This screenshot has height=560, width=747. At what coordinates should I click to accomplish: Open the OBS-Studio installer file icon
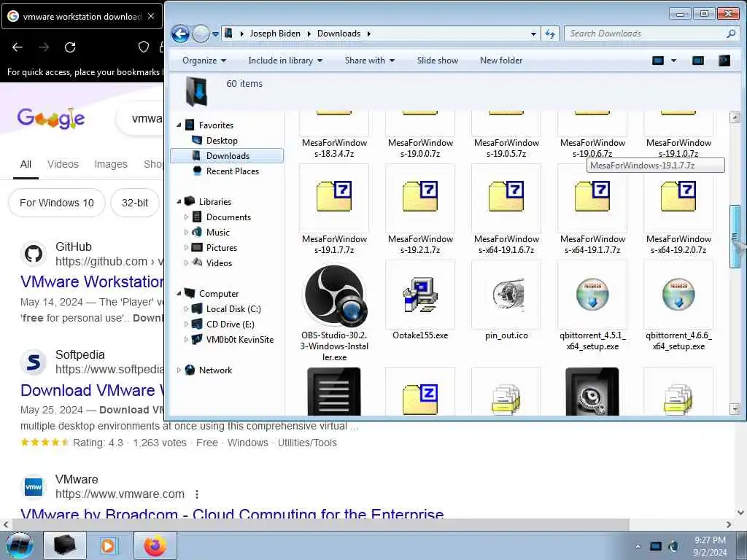click(334, 295)
